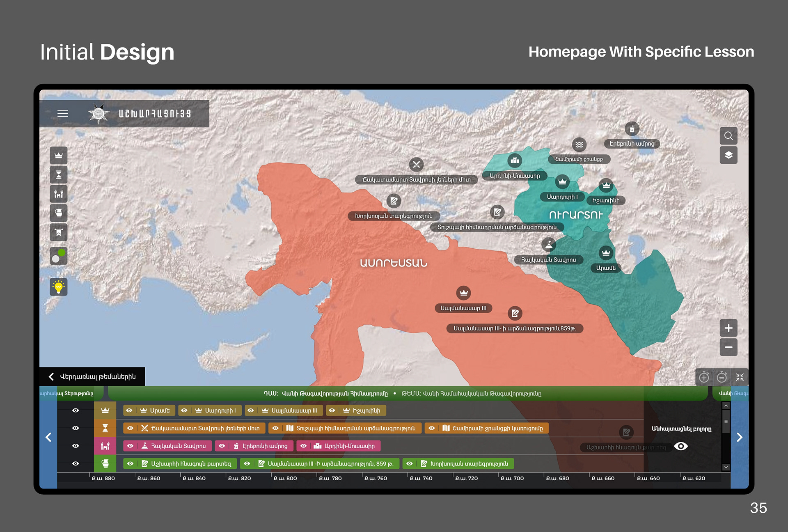
Task: Toggle visibility of Արամե timeline item
Action: [129, 410]
